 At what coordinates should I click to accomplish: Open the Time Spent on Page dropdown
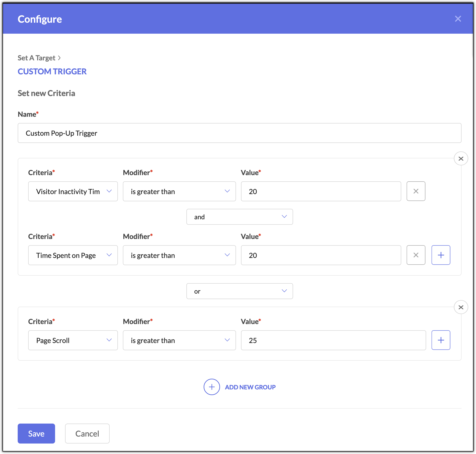coord(73,255)
